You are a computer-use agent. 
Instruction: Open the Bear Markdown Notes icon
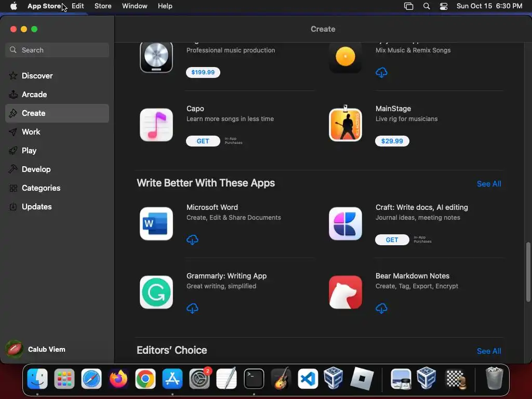(345, 292)
